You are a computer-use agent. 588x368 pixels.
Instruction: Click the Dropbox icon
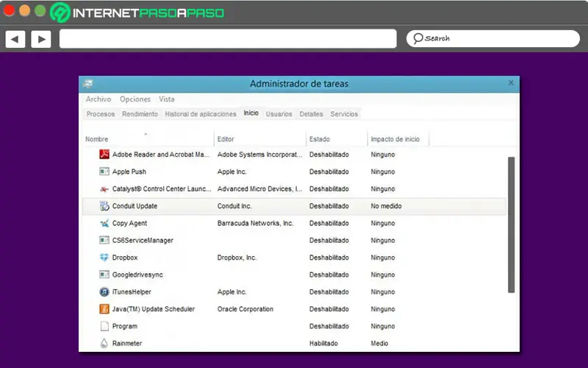coord(104,258)
